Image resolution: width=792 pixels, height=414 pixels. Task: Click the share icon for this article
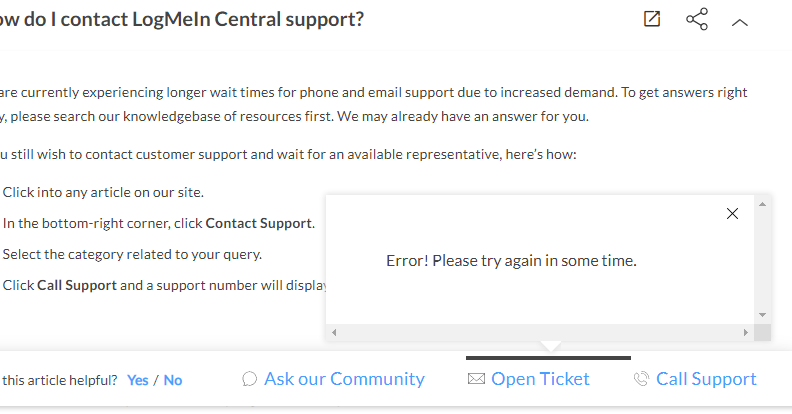697,20
